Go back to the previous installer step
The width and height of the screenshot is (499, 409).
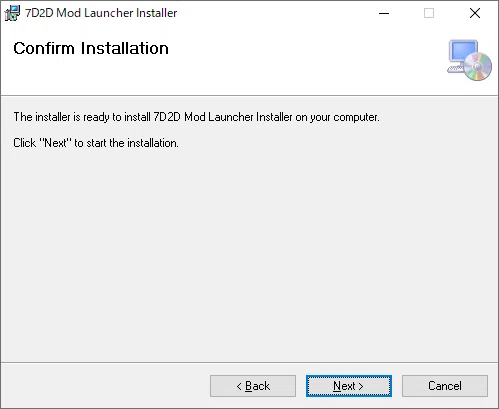pyautogui.click(x=253, y=386)
